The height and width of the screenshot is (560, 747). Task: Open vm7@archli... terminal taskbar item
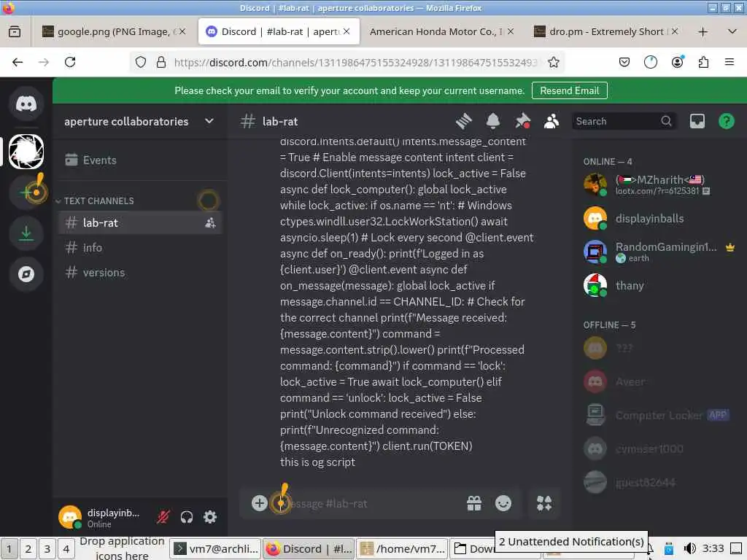[215, 548]
